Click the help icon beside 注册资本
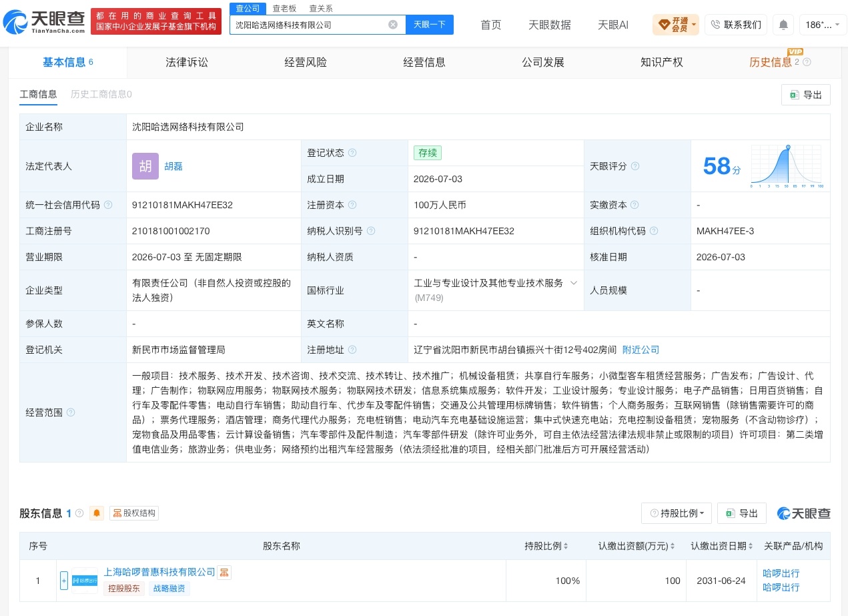 click(352, 205)
